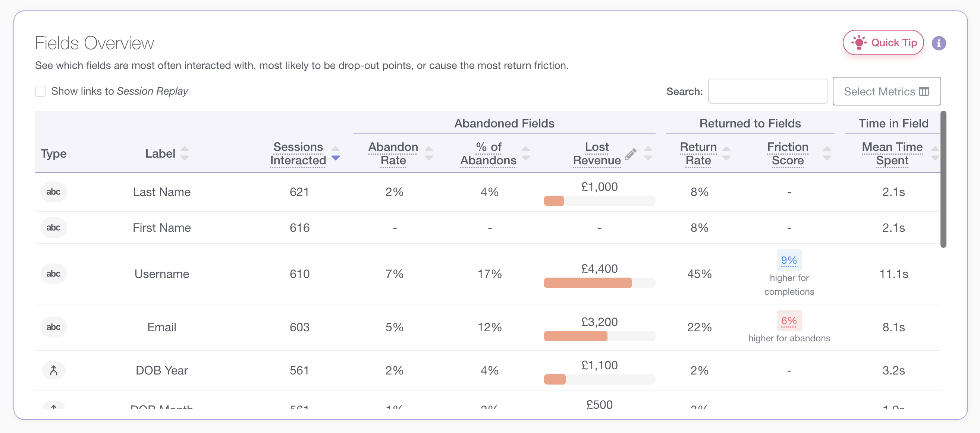The image size is (980, 433).
Task: Click the pencil icon next to Lost Revenue
Action: [630, 154]
